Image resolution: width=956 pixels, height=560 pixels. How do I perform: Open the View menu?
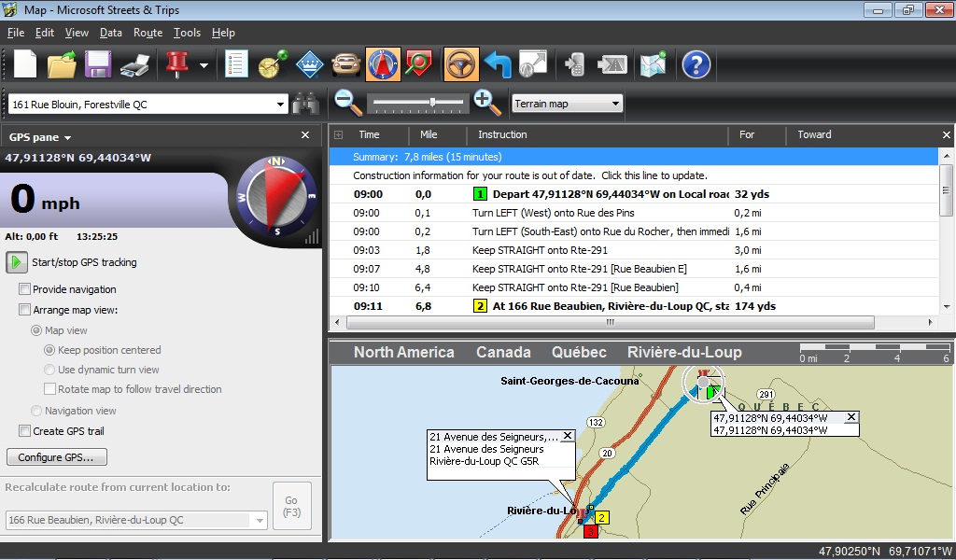(x=77, y=33)
